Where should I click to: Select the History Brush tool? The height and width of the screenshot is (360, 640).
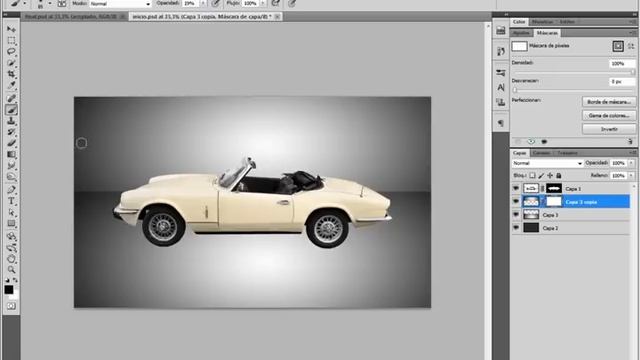(x=11, y=132)
